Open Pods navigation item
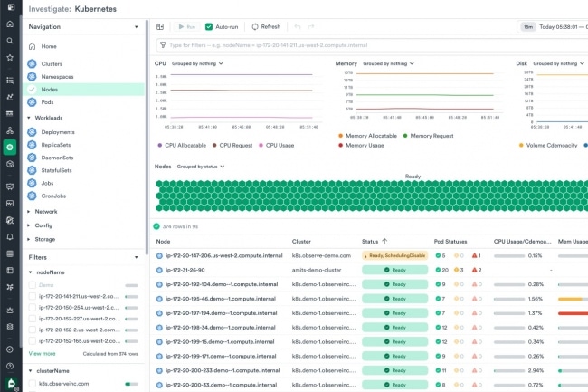 coord(47,102)
